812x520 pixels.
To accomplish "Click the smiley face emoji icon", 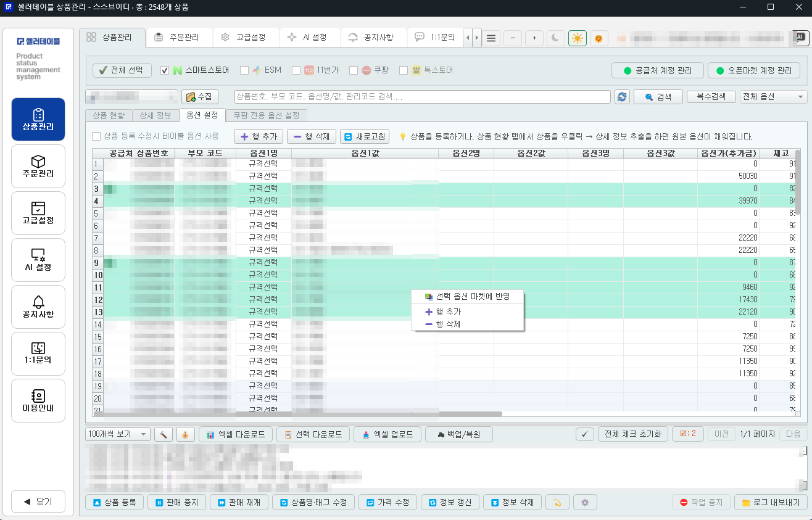I will pos(599,38).
